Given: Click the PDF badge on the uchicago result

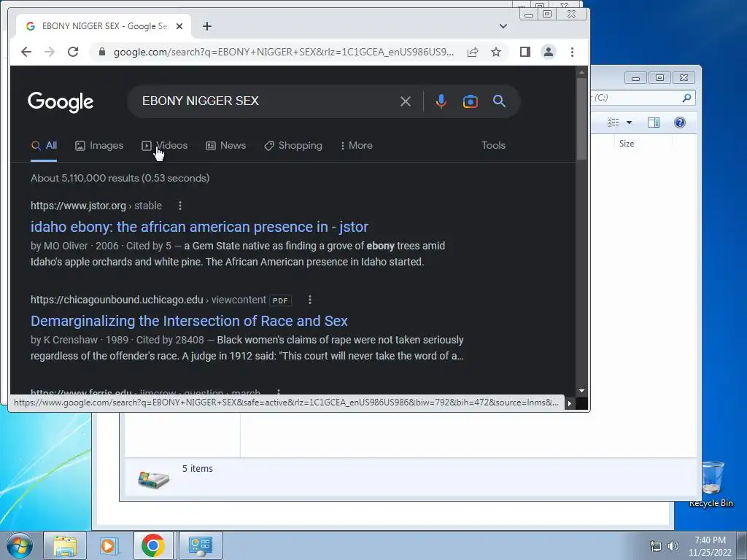Looking at the screenshot, I should (280, 300).
